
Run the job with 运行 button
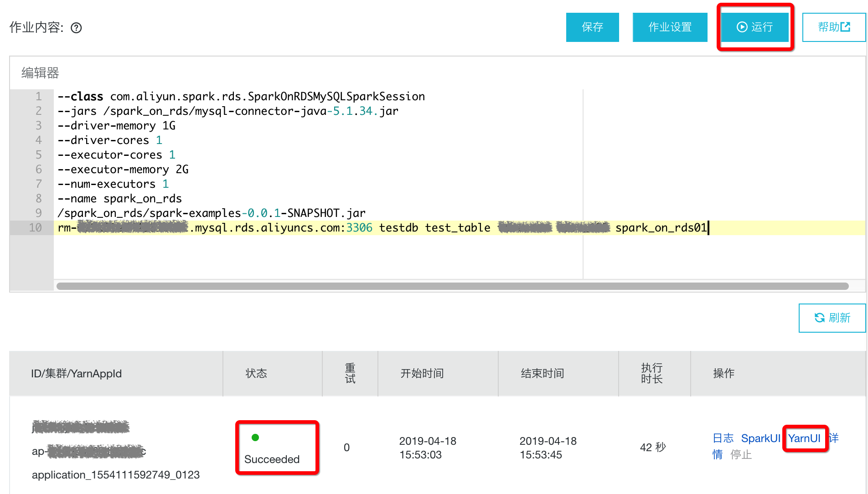tap(755, 27)
